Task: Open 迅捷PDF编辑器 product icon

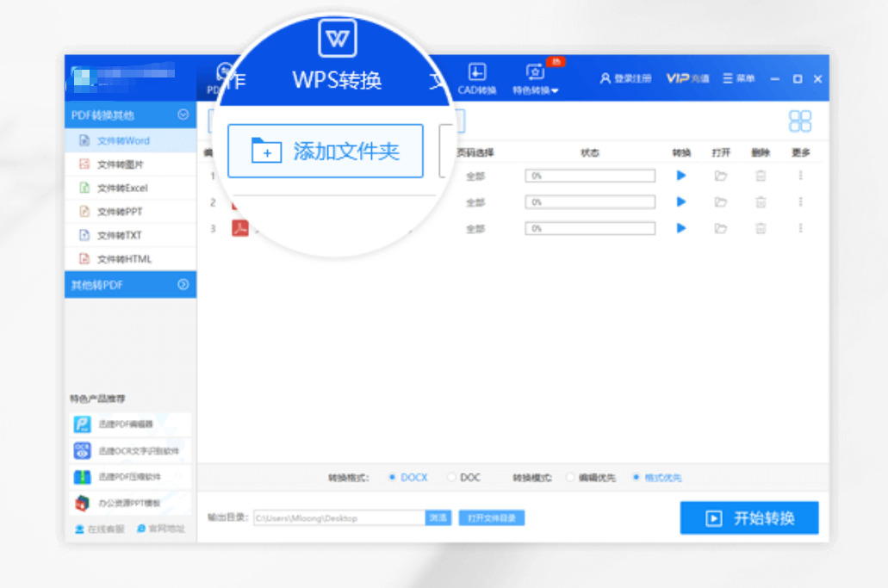Action: pyautogui.click(x=82, y=424)
